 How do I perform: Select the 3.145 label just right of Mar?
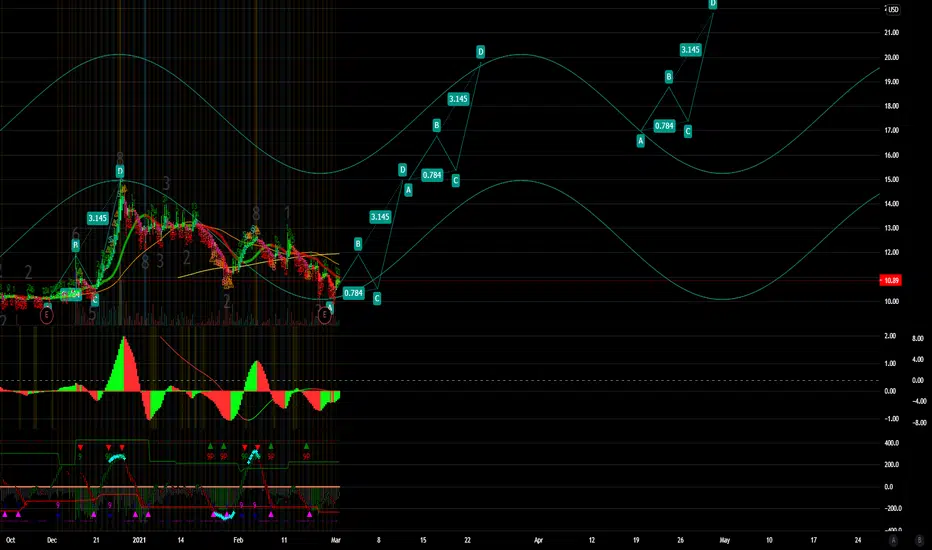click(x=380, y=217)
